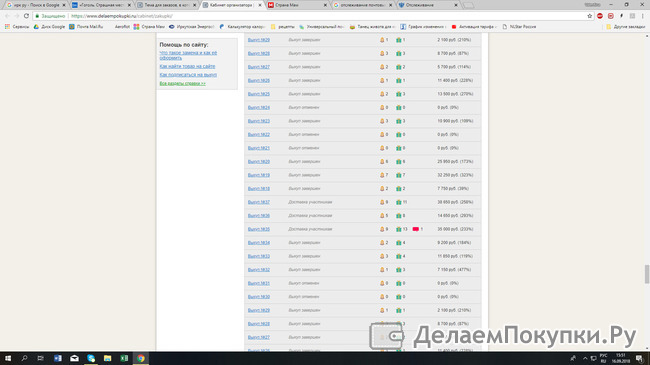Expand the рецепты bookmarks folder
The width and height of the screenshot is (650, 365).
[283, 27]
